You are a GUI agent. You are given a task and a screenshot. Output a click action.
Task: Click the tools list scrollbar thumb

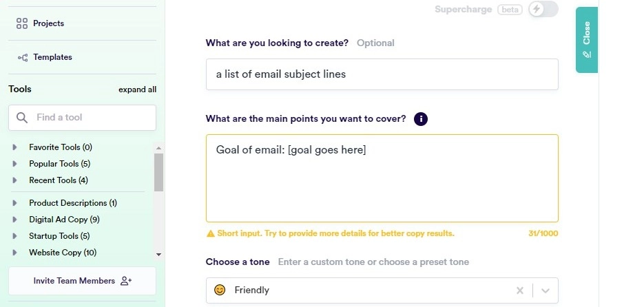pos(158,172)
